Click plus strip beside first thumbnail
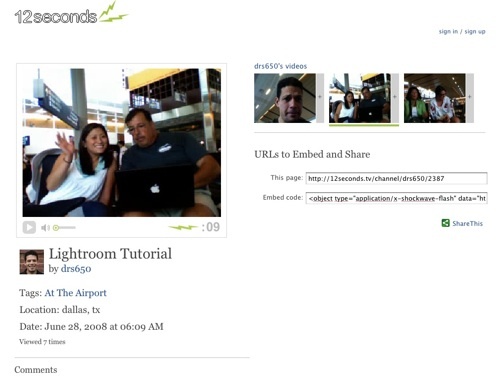The width and height of the screenshot is (500, 377). click(x=320, y=98)
